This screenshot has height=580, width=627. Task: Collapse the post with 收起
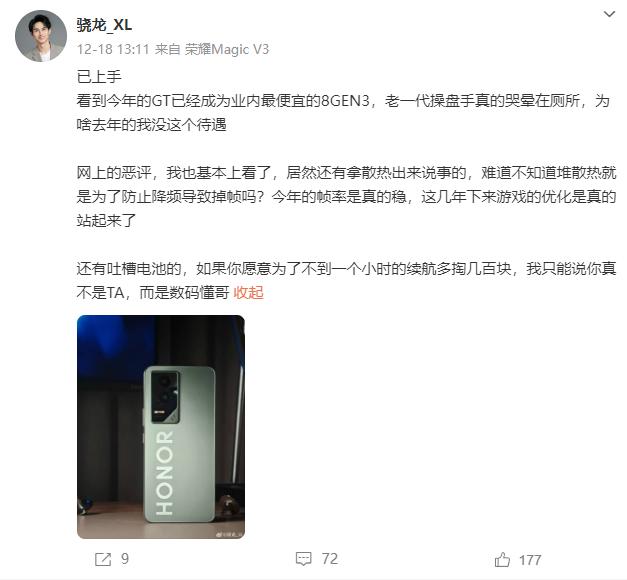[x=248, y=293]
